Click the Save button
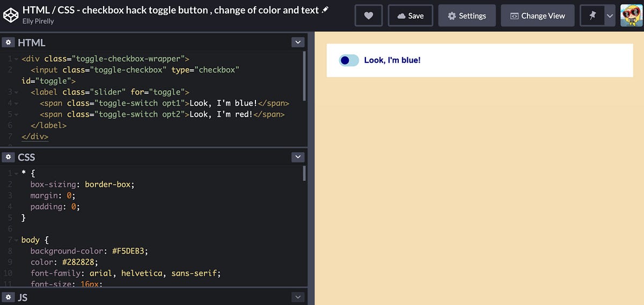644x305 pixels. pyautogui.click(x=411, y=16)
